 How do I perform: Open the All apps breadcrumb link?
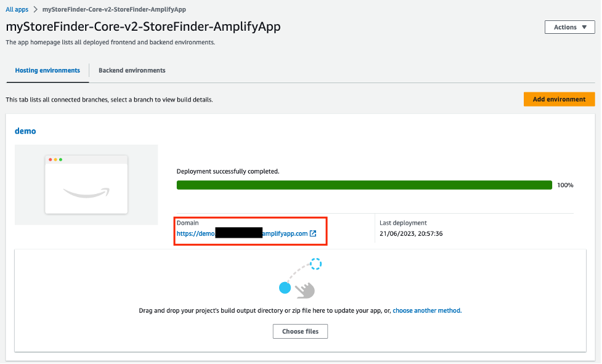[x=16, y=9]
